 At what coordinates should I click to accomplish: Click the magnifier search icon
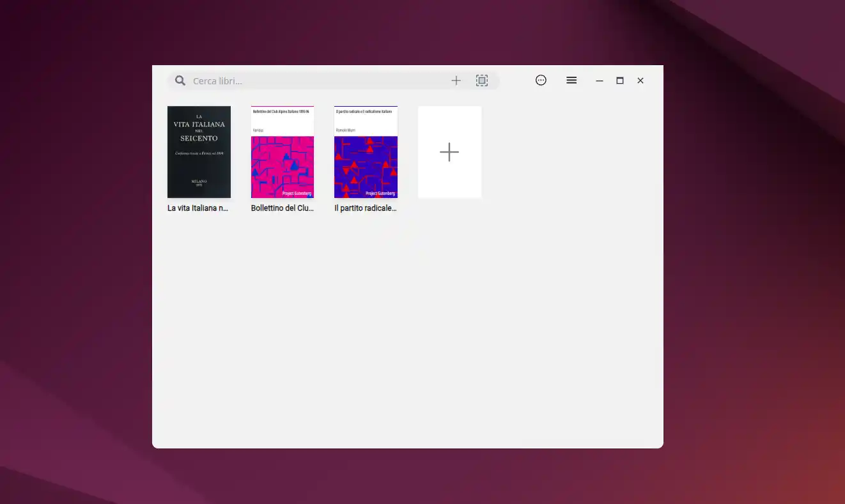point(180,80)
